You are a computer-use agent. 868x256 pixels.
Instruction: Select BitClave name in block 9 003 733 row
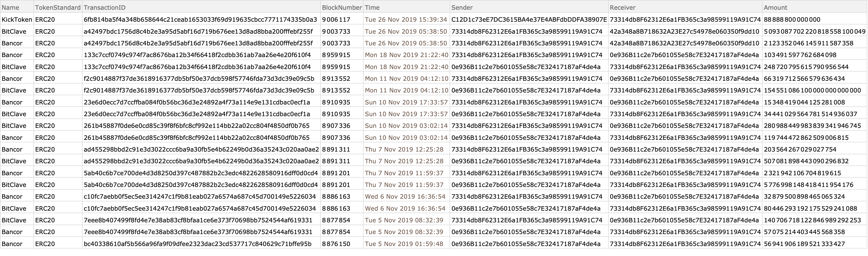tap(14, 31)
